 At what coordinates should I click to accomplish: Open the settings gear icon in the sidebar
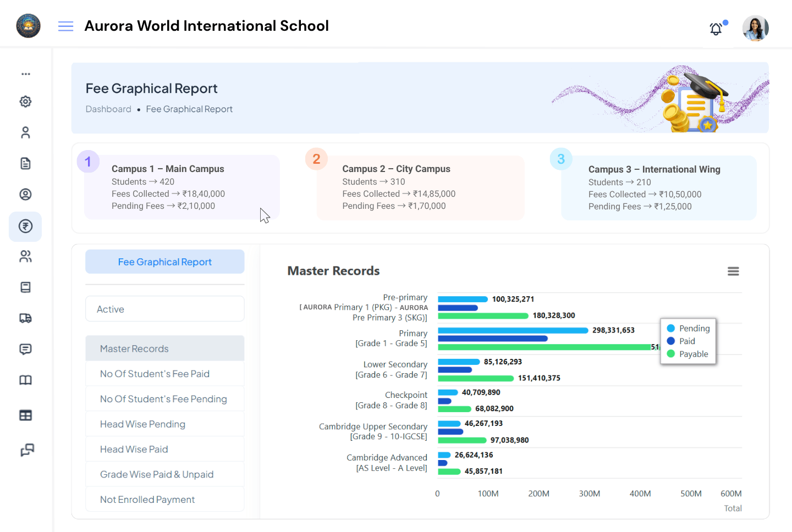click(25, 101)
